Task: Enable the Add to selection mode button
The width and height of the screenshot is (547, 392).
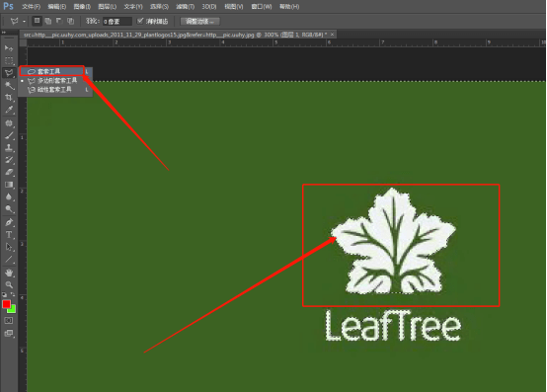Action: point(47,21)
